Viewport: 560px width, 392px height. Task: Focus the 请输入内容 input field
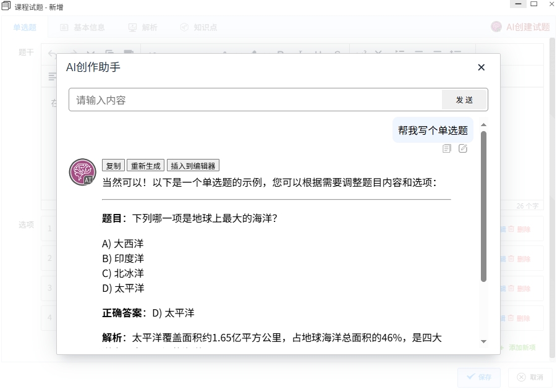255,100
